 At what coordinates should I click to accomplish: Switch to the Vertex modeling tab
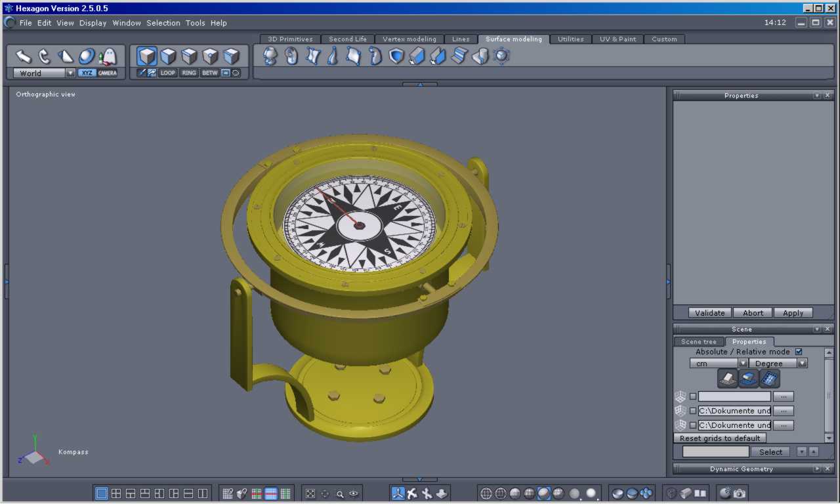coord(409,39)
